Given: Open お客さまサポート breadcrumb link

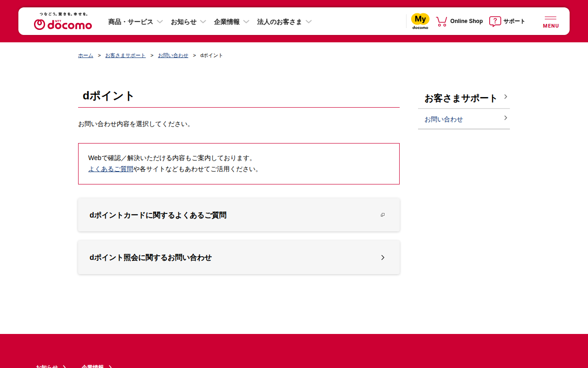Looking at the screenshot, I should pyautogui.click(x=125, y=55).
